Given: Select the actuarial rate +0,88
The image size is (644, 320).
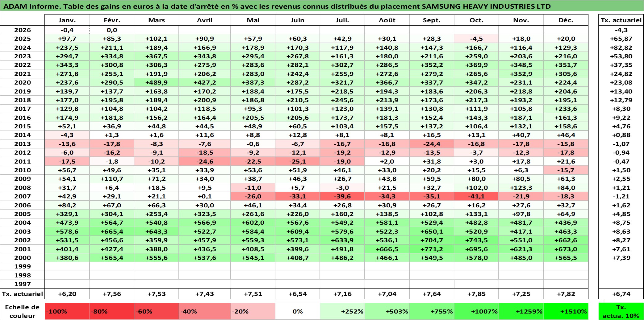Looking at the screenshot, I should pyautogui.click(x=621, y=135).
